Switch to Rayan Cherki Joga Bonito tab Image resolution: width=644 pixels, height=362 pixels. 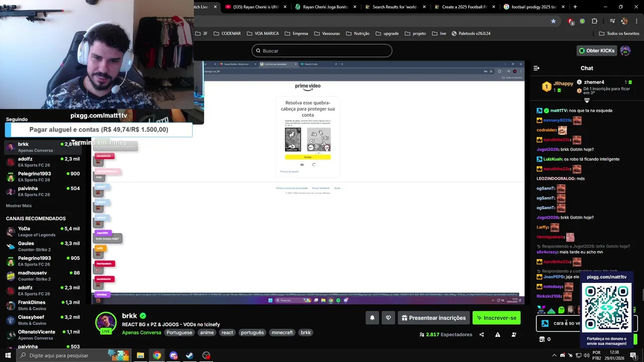click(x=326, y=7)
